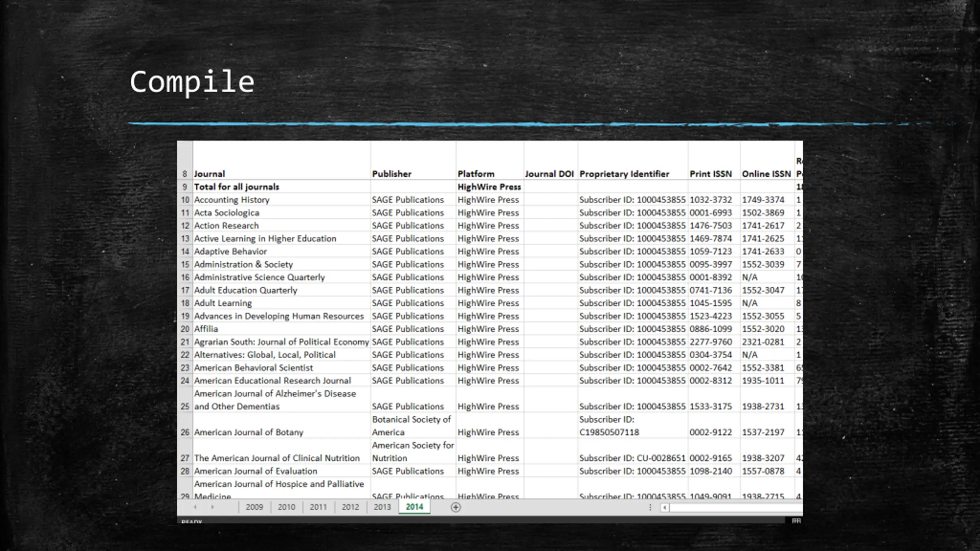This screenshot has height=551, width=980.
Task: Select Advances in Developing Human Resources cell
Action: (281, 316)
